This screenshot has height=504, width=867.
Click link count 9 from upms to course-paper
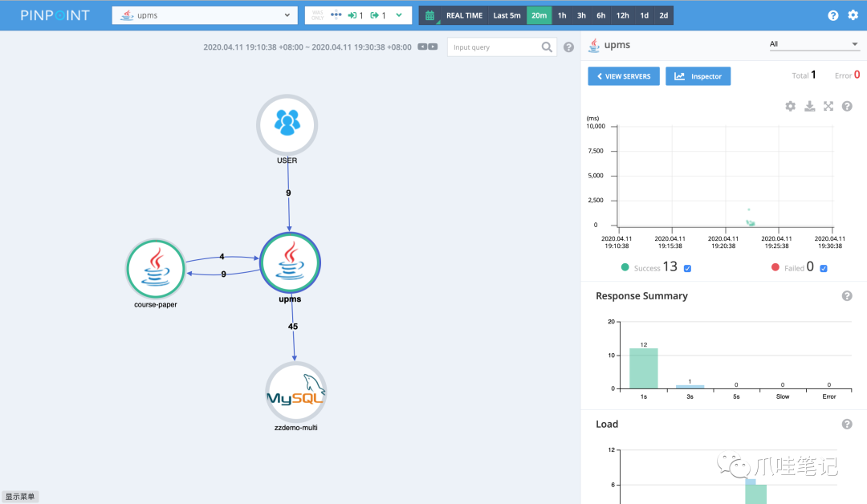coord(223,274)
